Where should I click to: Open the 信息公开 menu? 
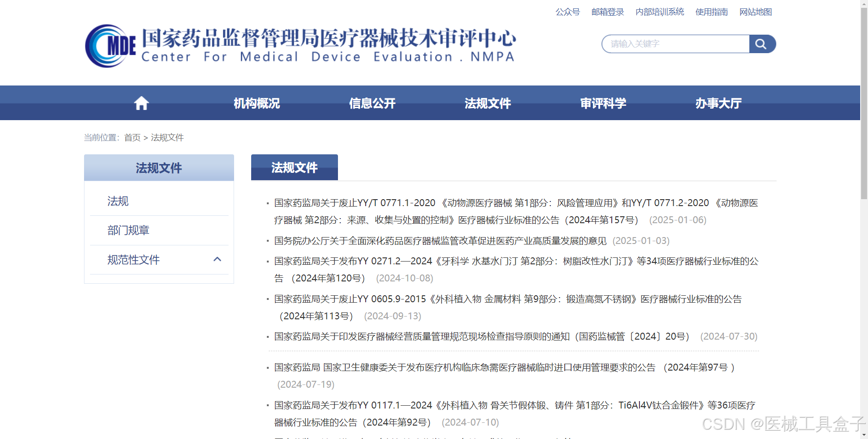click(x=372, y=103)
